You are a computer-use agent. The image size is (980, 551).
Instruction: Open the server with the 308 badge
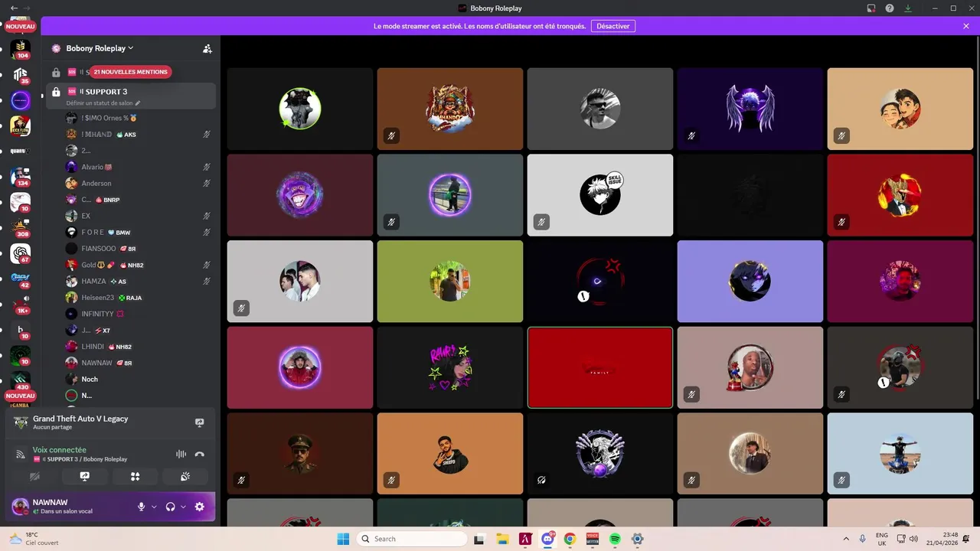21,228
